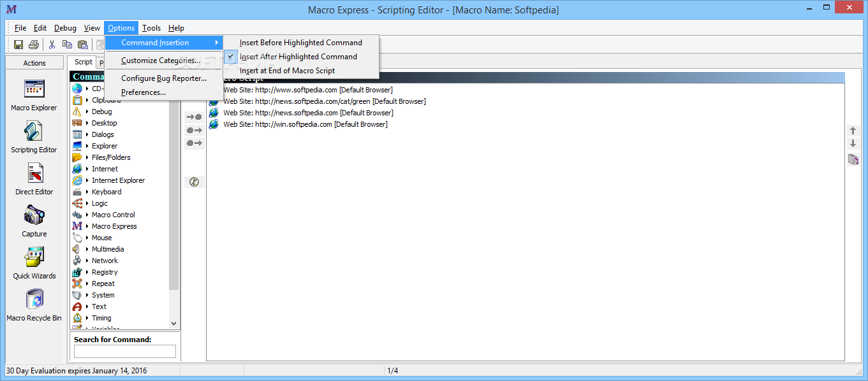Click the Copy toolbar icon
The width and height of the screenshot is (868, 381).
[x=67, y=45]
